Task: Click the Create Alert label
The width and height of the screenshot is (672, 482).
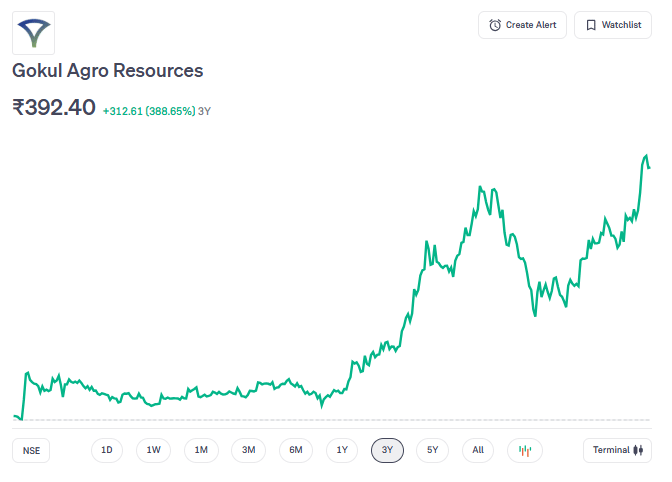Action: [531, 25]
